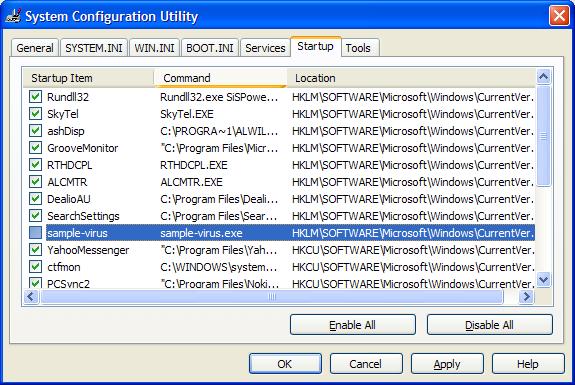Click the horizontal scrollbar left arrow

[31, 296]
